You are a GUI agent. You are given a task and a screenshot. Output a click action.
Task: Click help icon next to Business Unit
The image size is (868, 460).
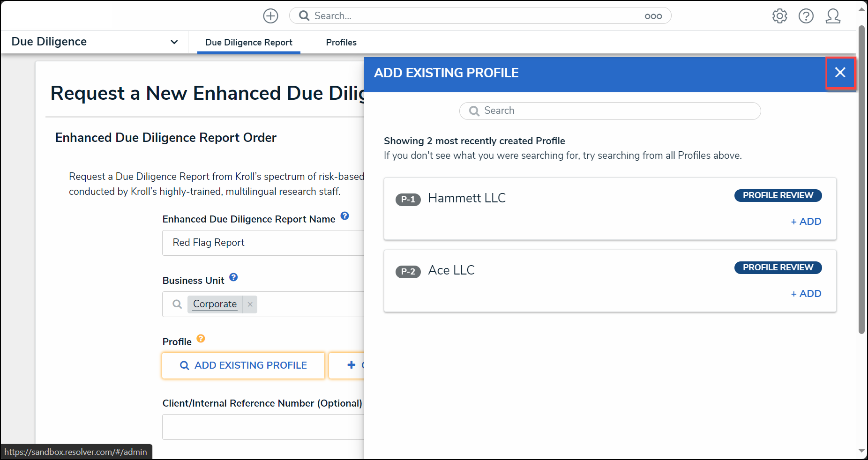[x=233, y=277]
